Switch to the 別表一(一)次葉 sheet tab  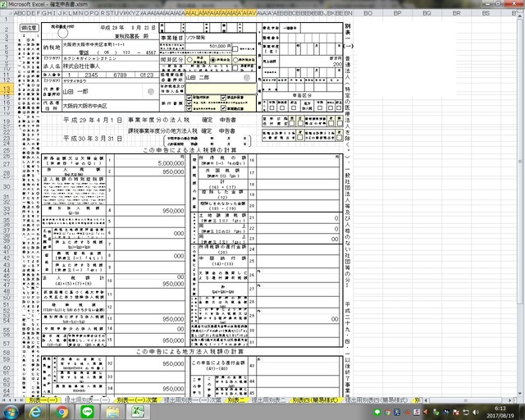137,400
